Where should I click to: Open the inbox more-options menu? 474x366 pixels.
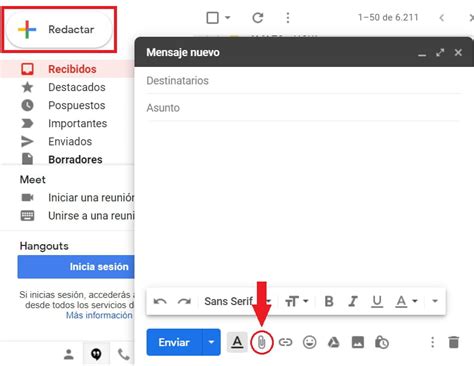click(288, 18)
